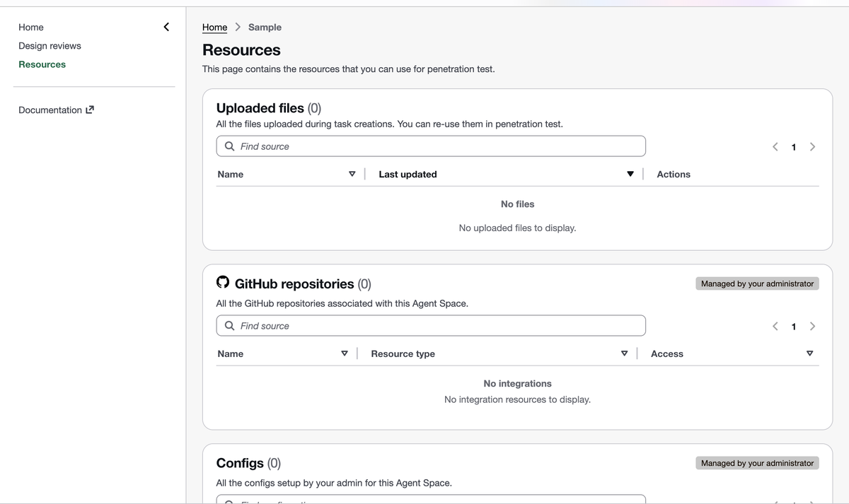Go to next page of Uploaded files
Image resolution: width=849 pixels, height=504 pixels.
point(812,147)
